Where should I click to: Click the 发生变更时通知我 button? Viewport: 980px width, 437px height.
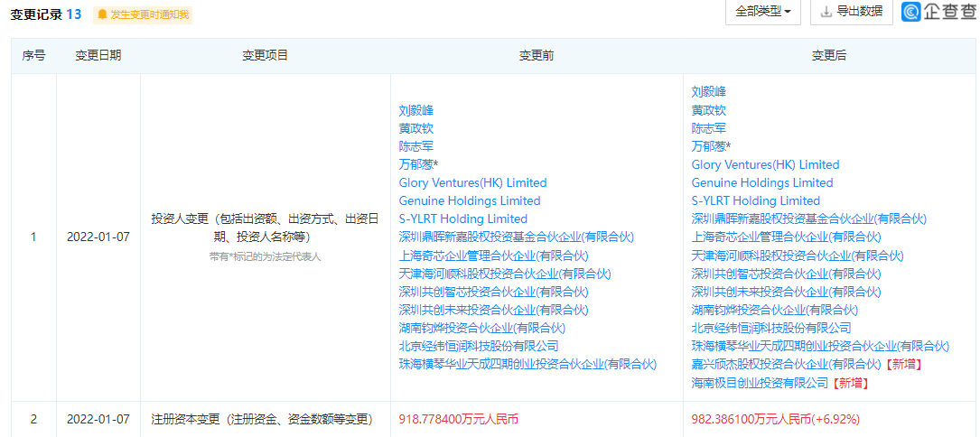(143, 14)
